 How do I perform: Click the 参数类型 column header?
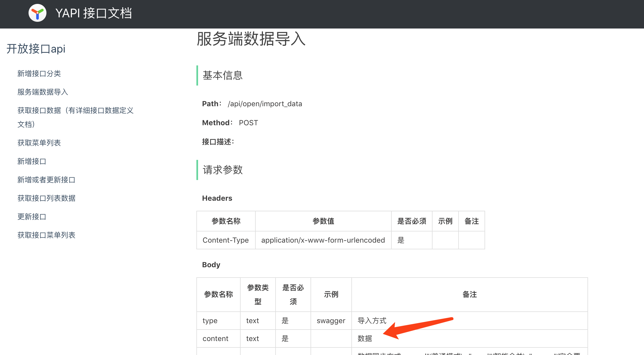tap(258, 295)
